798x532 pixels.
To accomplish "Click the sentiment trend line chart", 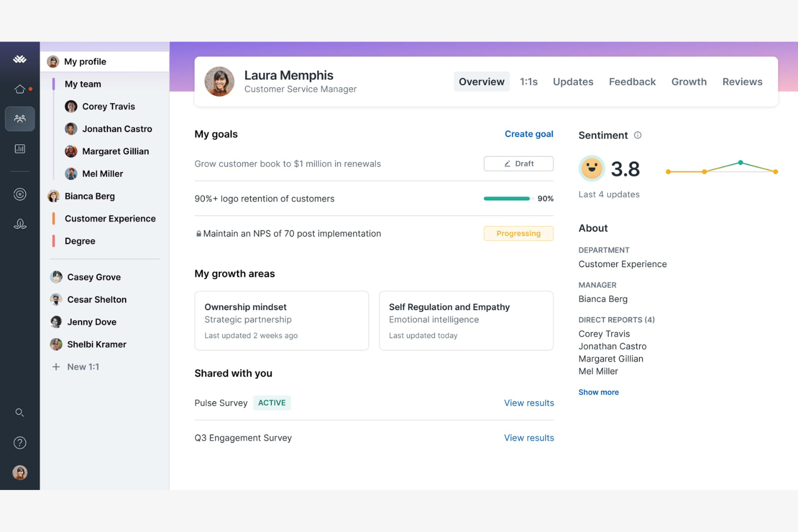I will pyautogui.click(x=722, y=168).
